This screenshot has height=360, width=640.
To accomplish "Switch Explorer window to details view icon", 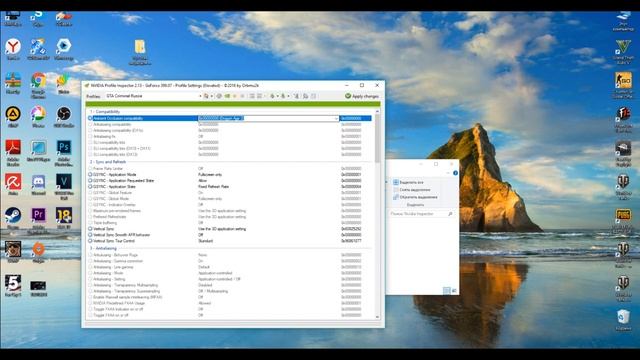I will tap(447, 291).
